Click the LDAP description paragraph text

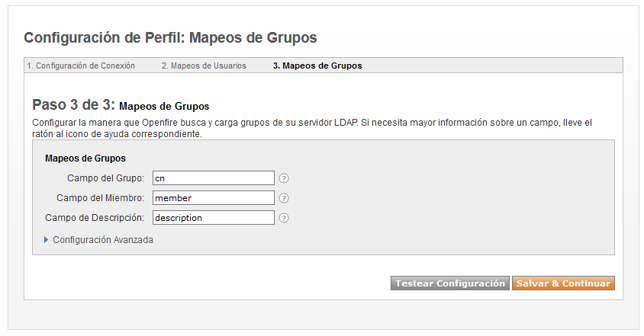[312, 128]
